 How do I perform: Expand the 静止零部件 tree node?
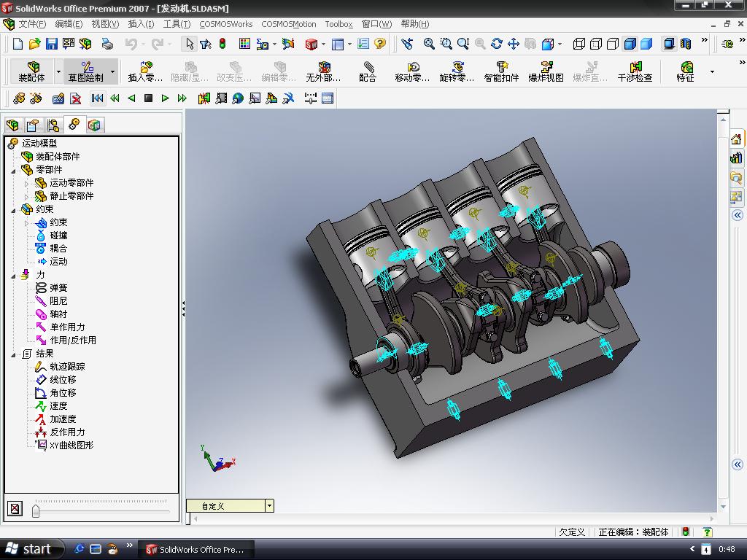point(26,196)
